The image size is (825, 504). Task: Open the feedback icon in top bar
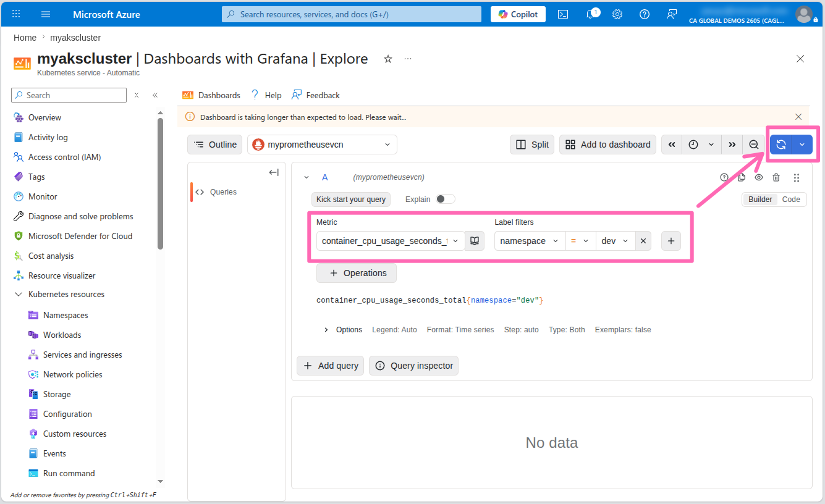click(x=672, y=14)
